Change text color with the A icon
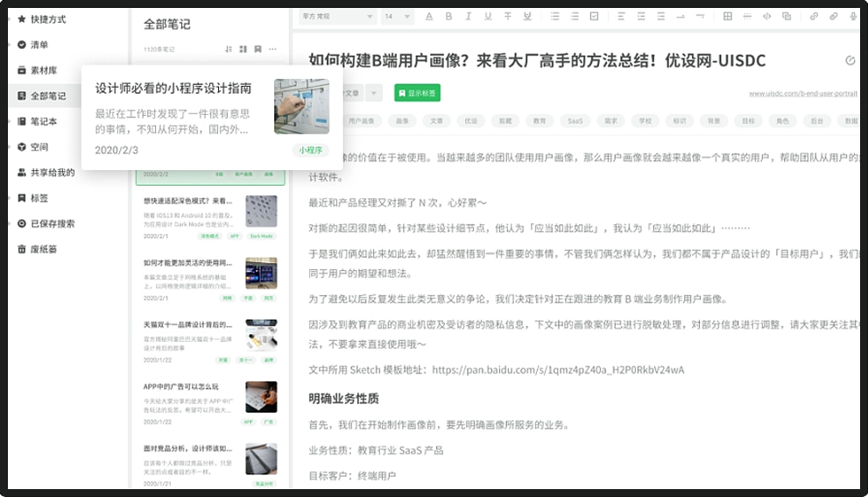Screen dimensions: 868x497 pos(429,16)
